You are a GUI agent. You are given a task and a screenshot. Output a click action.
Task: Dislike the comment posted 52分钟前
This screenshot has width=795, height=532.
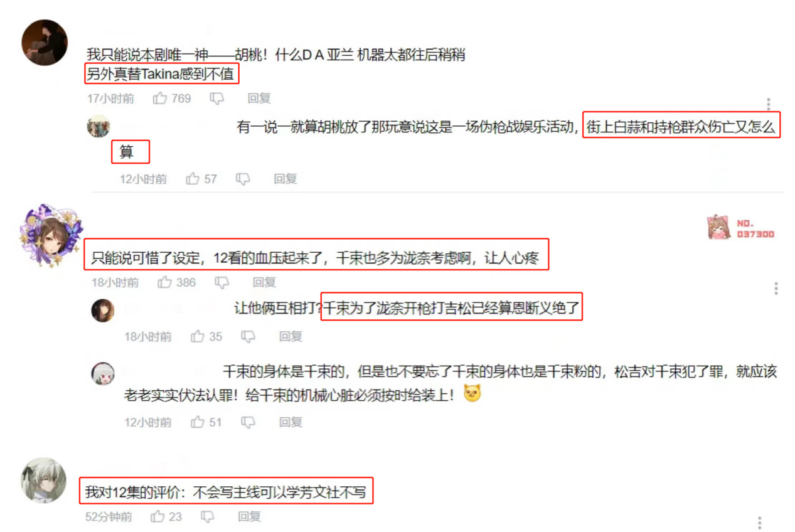click(x=208, y=517)
